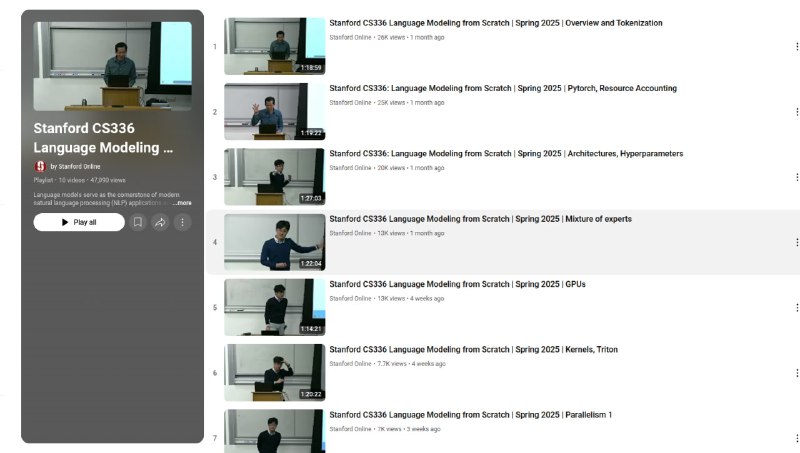The height and width of the screenshot is (453, 800).
Task: Open by Stanford Online channel link
Action: click(75, 166)
